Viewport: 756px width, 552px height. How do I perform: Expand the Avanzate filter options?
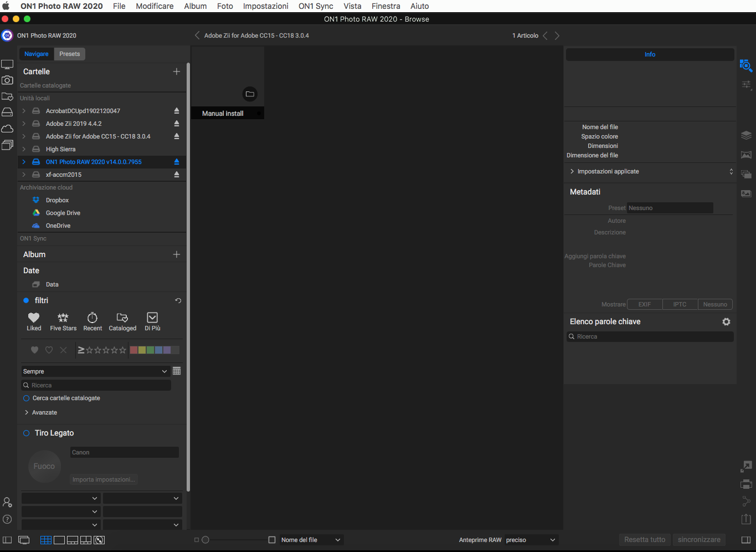[x=26, y=412]
